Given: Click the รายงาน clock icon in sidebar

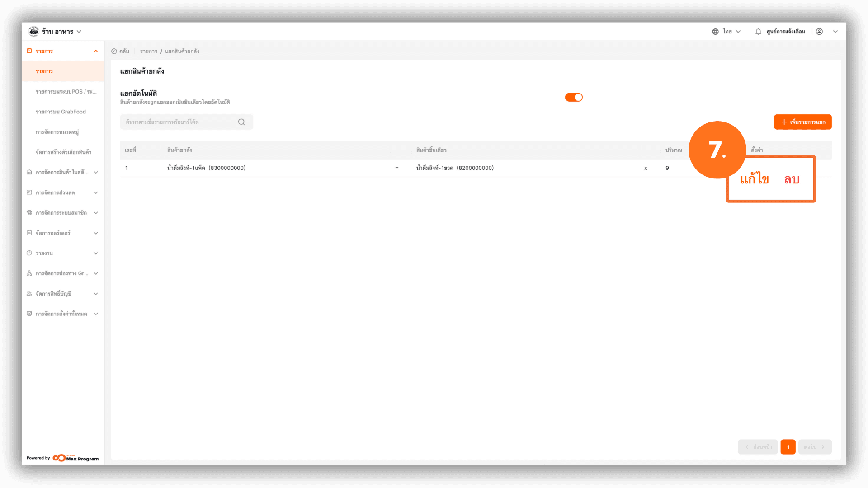Looking at the screenshot, I should (x=29, y=253).
